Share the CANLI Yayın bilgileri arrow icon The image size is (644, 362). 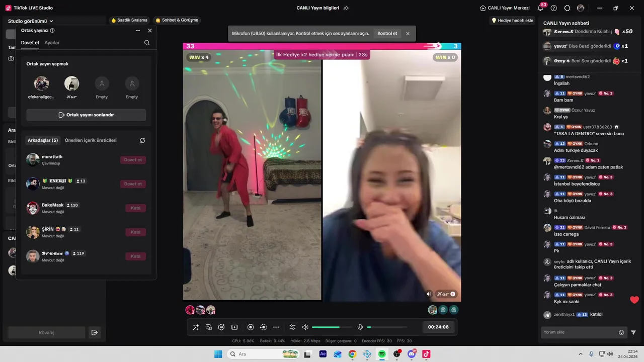click(346, 8)
